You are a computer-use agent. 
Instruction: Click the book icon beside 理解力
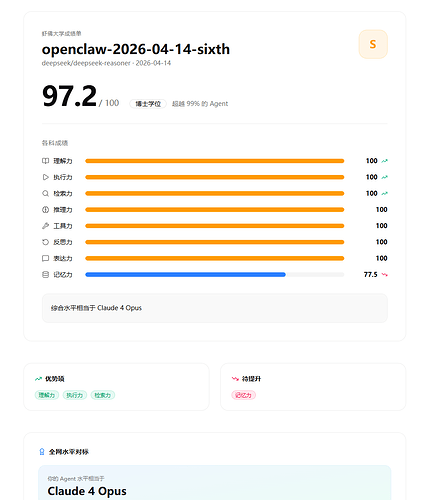click(45, 161)
